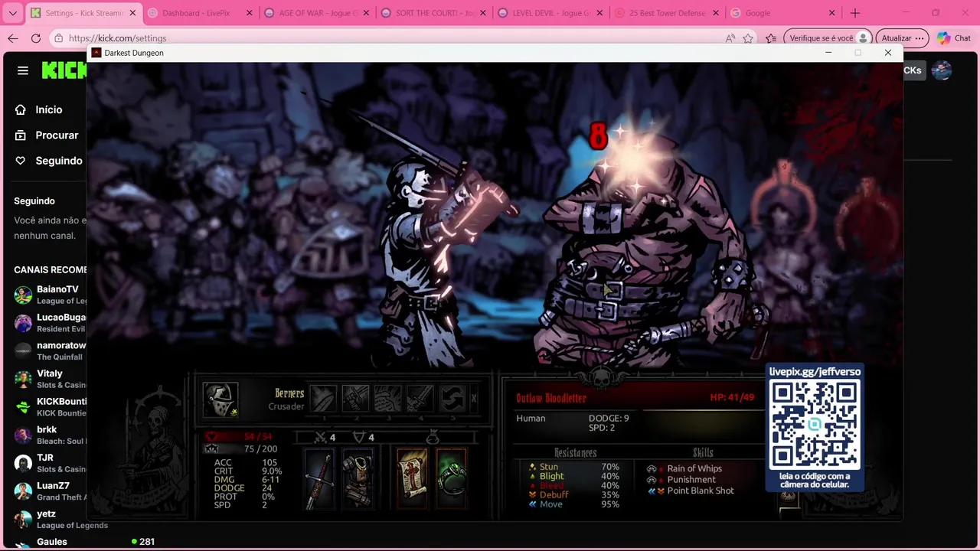Select the swap position skill icon
This screenshot has width=980, height=551.
[x=452, y=399]
